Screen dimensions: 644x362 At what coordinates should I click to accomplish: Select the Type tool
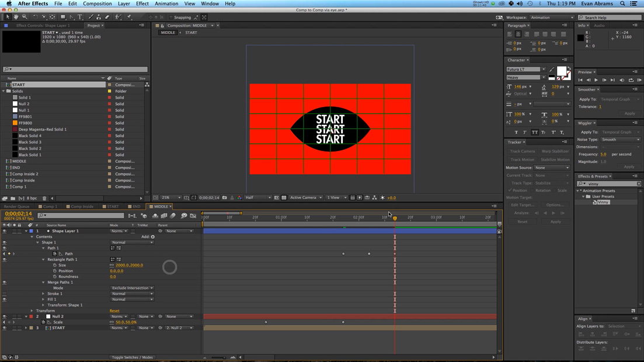pos(80,18)
